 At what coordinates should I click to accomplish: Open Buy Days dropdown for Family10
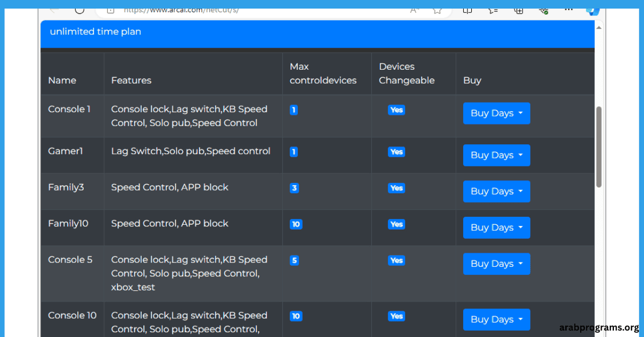coord(496,228)
